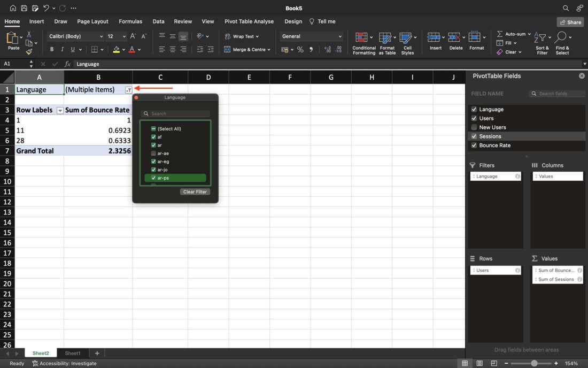The image size is (588, 368).
Task: Open the Language filter dropdown in B1
Action: pos(128,90)
